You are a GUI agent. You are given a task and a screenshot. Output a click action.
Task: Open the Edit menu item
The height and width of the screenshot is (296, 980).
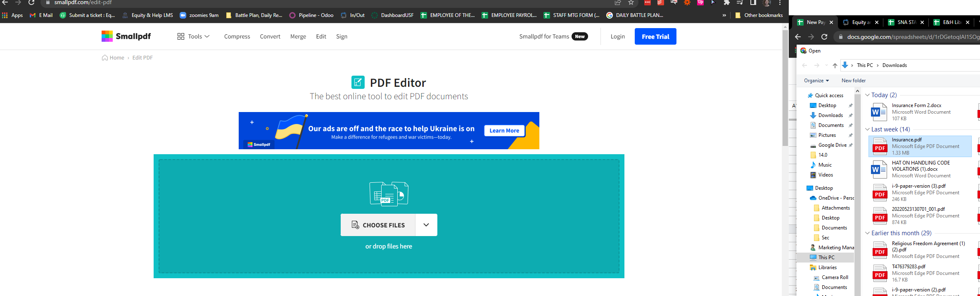(321, 36)
